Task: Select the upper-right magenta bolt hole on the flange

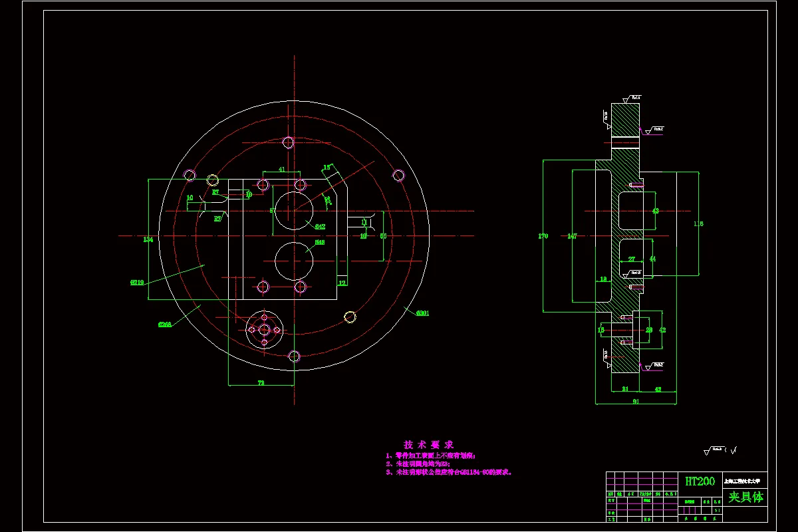Action: tap(398, 176)
